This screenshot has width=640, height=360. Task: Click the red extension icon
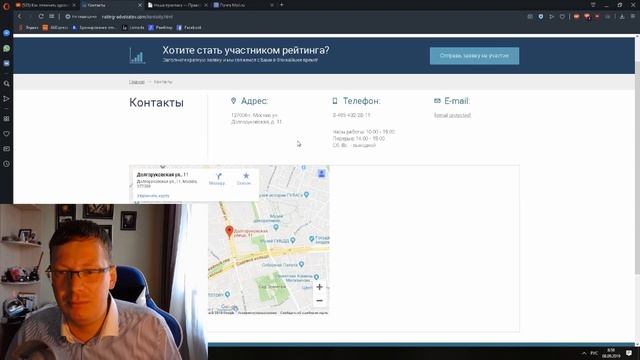[597, 17]
